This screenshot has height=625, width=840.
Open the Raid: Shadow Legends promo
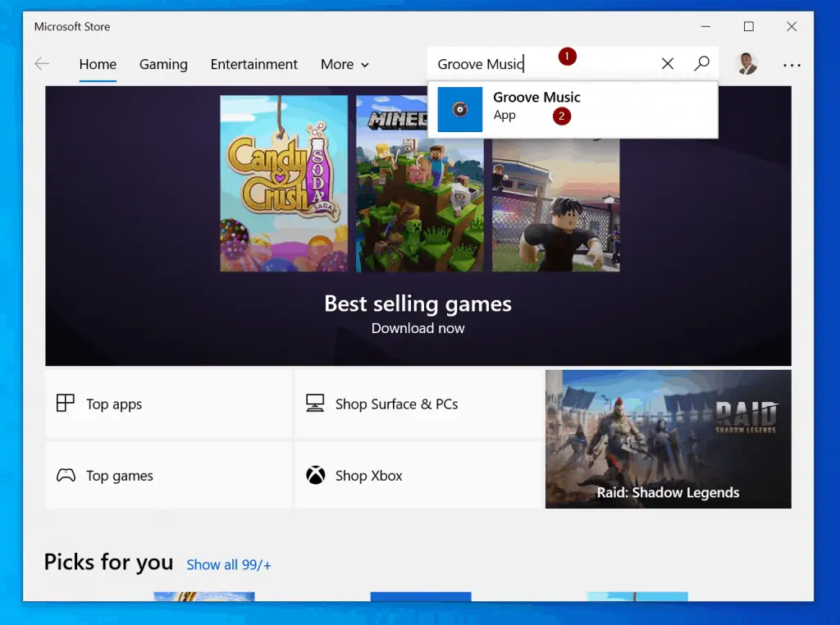668,439
